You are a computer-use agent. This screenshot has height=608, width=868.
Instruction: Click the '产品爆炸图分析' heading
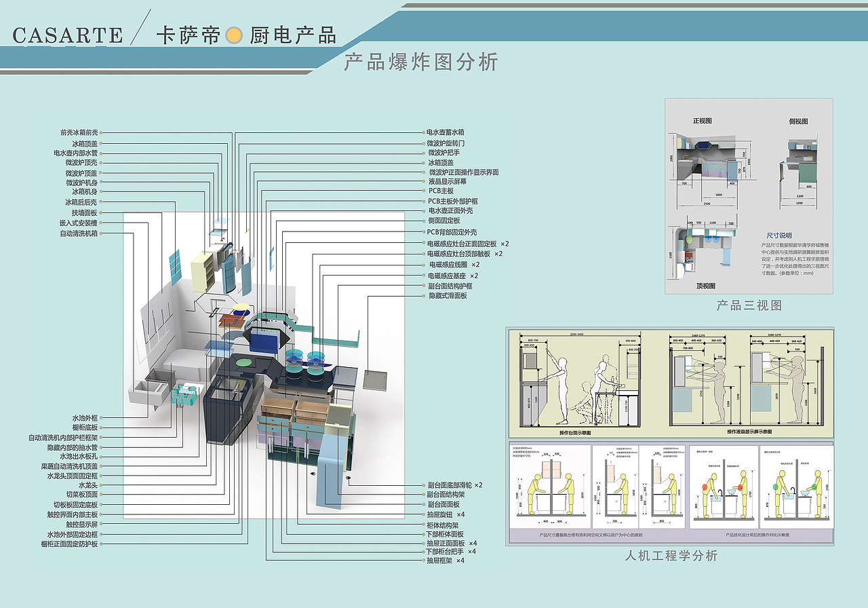coord(421,62)
